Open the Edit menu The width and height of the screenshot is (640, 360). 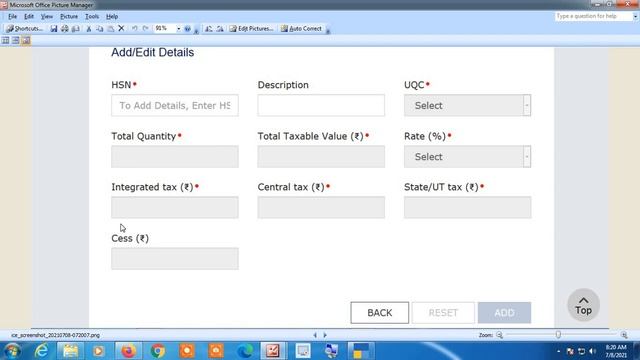coord(29,16)
